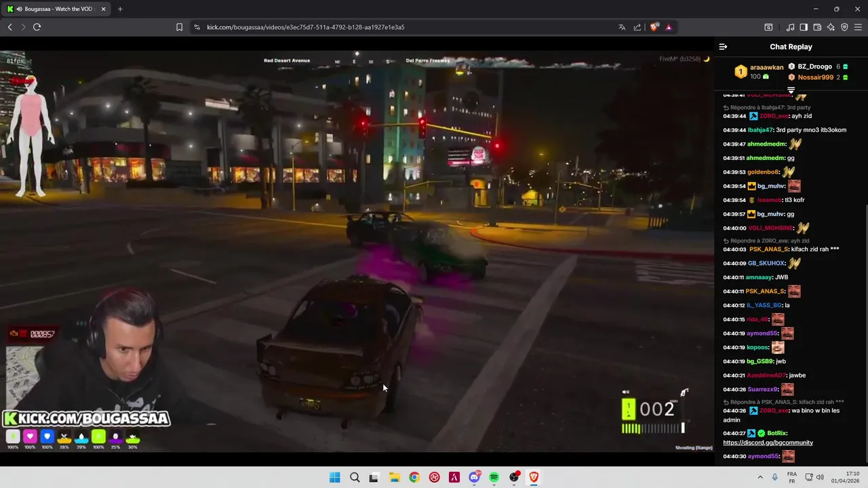Screen dimensions: 868x488
Task: Go back to previous page
Action: (9, 27)
